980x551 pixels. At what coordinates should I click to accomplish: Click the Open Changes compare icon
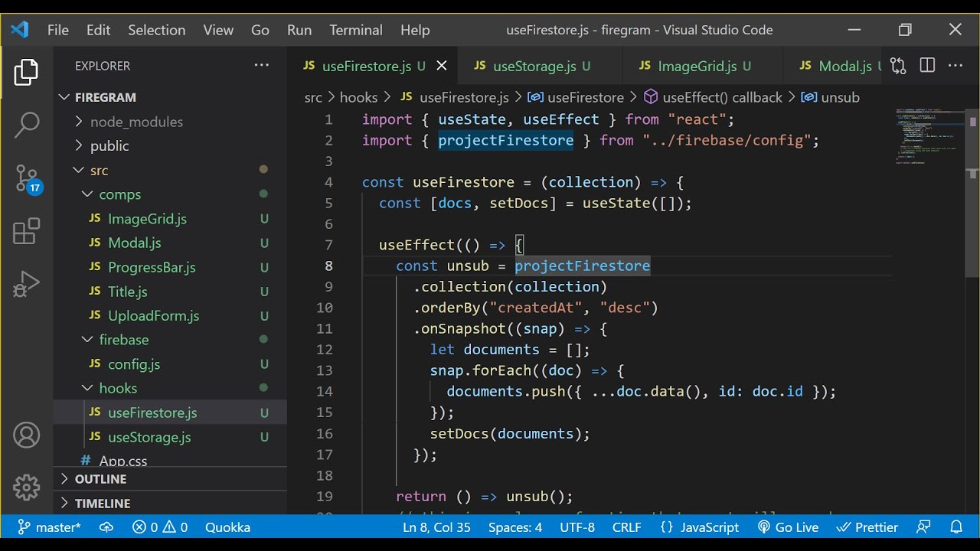tap(899, 66)
